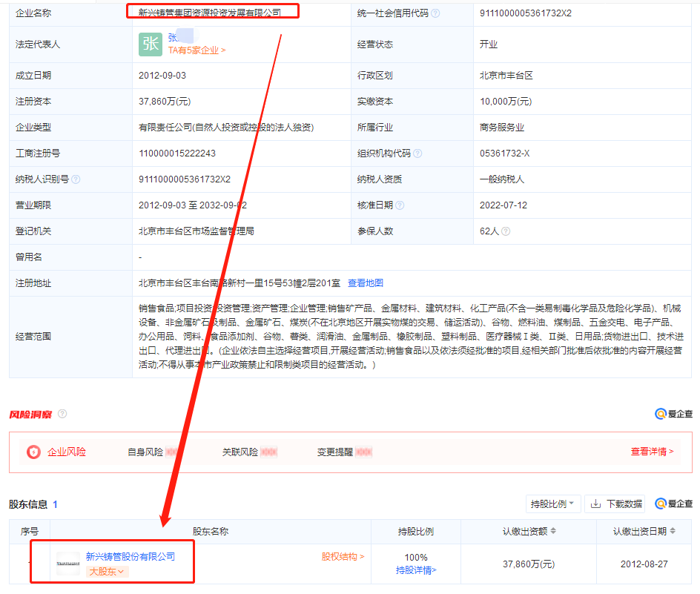Click the registration number 110000015222243
Screen dimensions: 700x594
[x=177, y=154]
